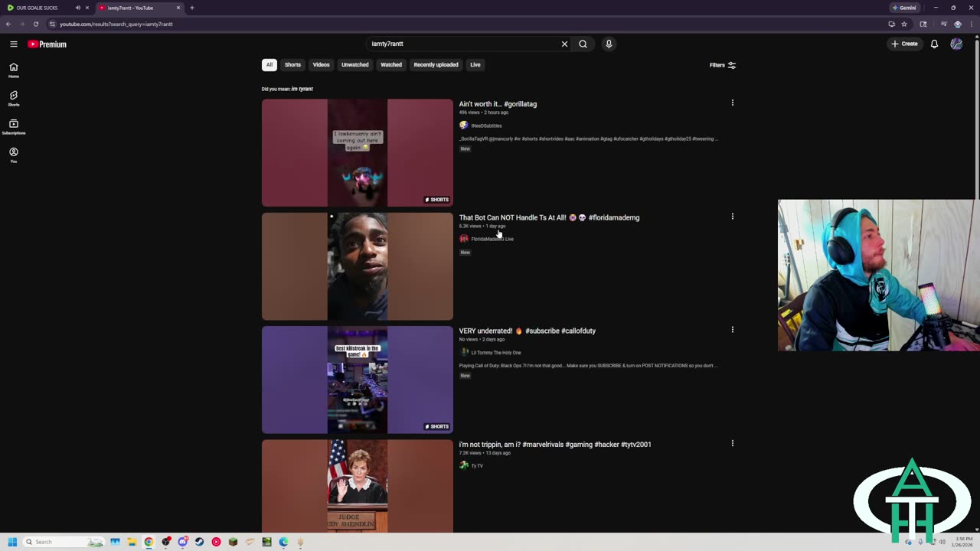Open the YouTube account avatar menu
Viewport: 980px width, 551px height.
pos(956,44)
